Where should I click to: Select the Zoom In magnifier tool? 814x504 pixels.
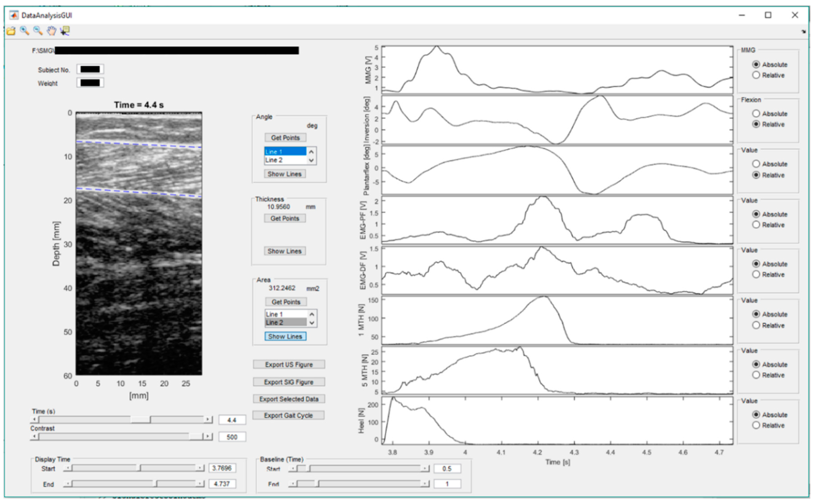24,31
